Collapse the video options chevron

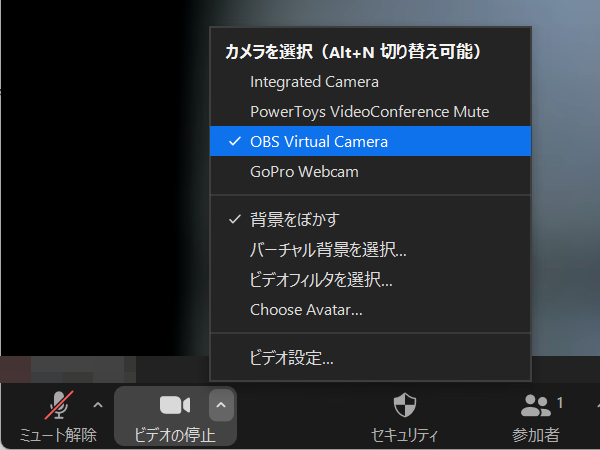point(221,405)
